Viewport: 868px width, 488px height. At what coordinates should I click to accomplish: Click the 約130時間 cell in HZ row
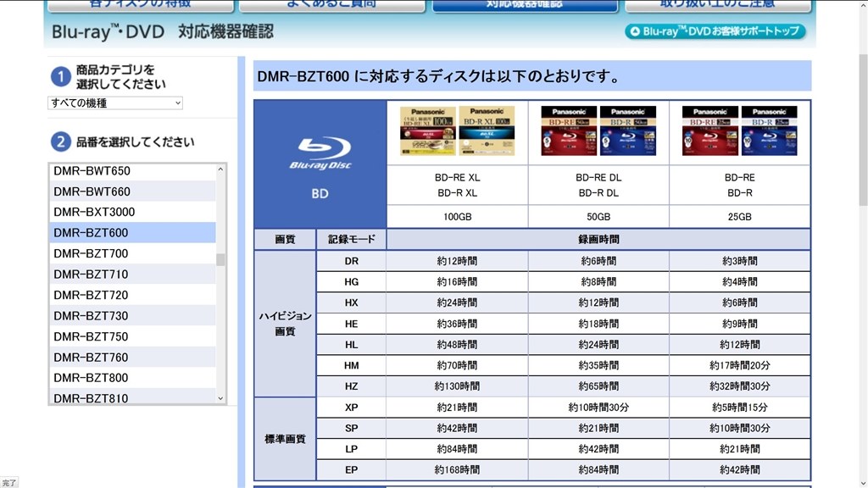point(457,386)
